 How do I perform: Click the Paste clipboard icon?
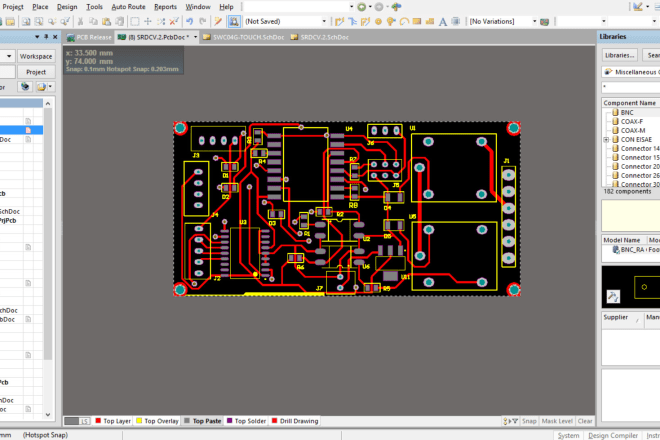[x=106, y=21]
